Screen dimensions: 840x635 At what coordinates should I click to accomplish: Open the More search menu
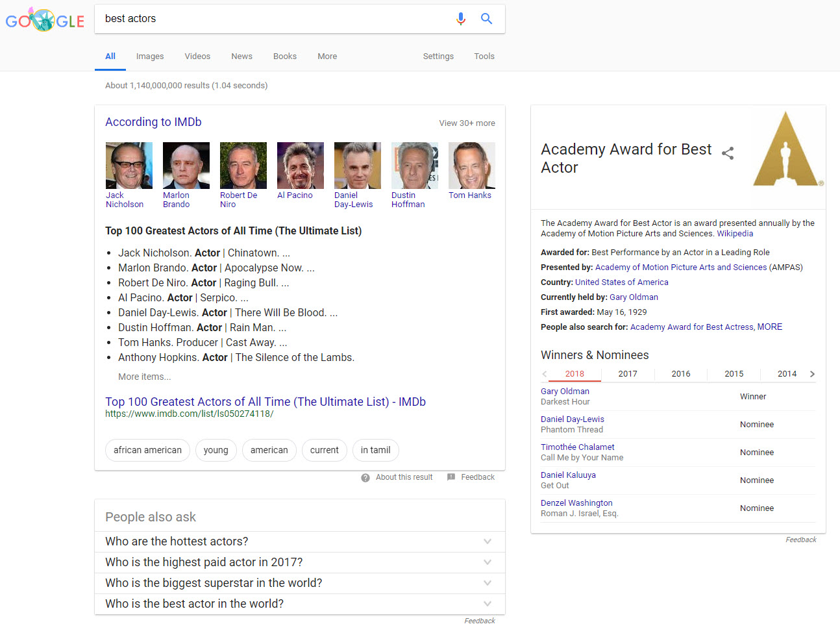[x=327, y=56]
